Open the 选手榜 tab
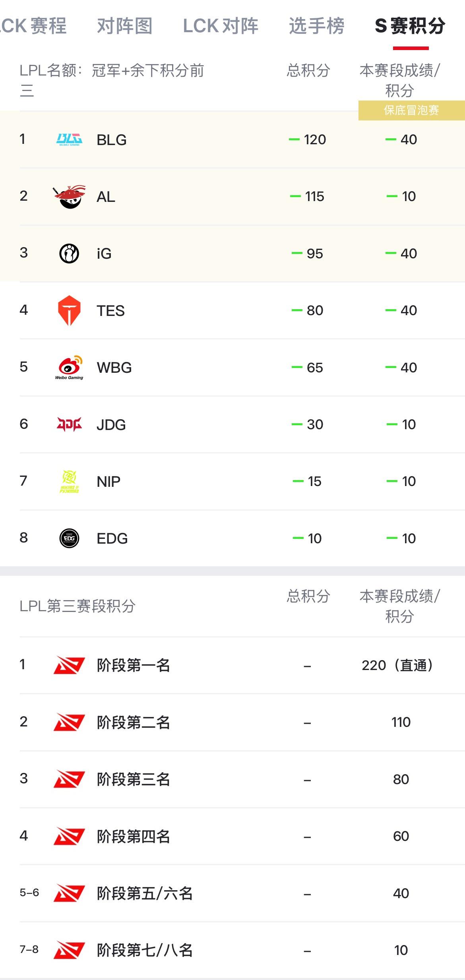This screenshot has height=980, width=465. [317, 26]
